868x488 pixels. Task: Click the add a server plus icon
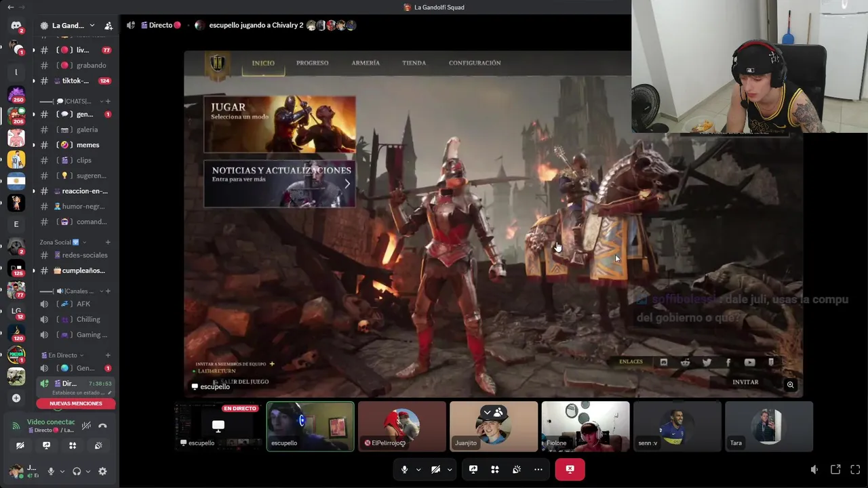tap(16, 398)
